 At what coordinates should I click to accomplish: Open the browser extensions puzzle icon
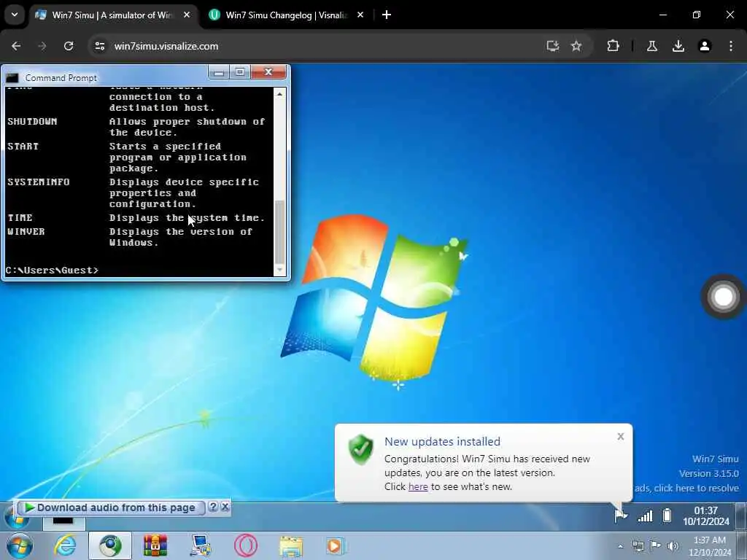[x=613, y=46]
